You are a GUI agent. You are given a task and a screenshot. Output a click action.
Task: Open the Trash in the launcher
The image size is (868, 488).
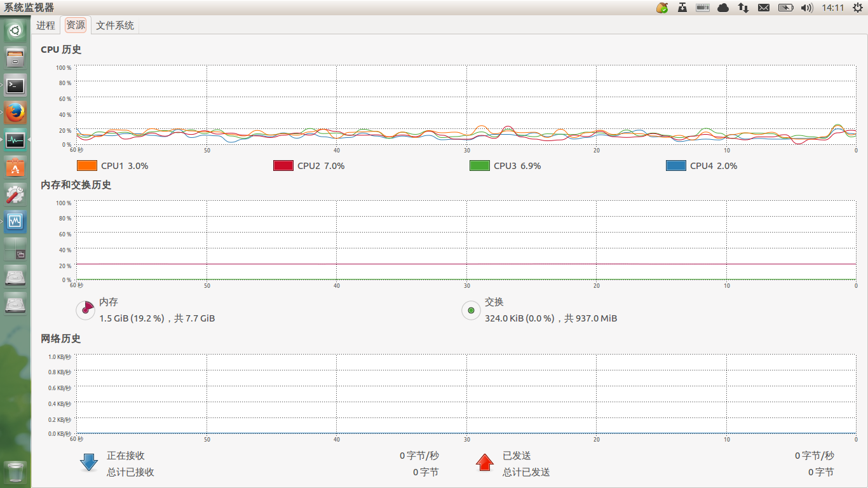coord(15,472)
